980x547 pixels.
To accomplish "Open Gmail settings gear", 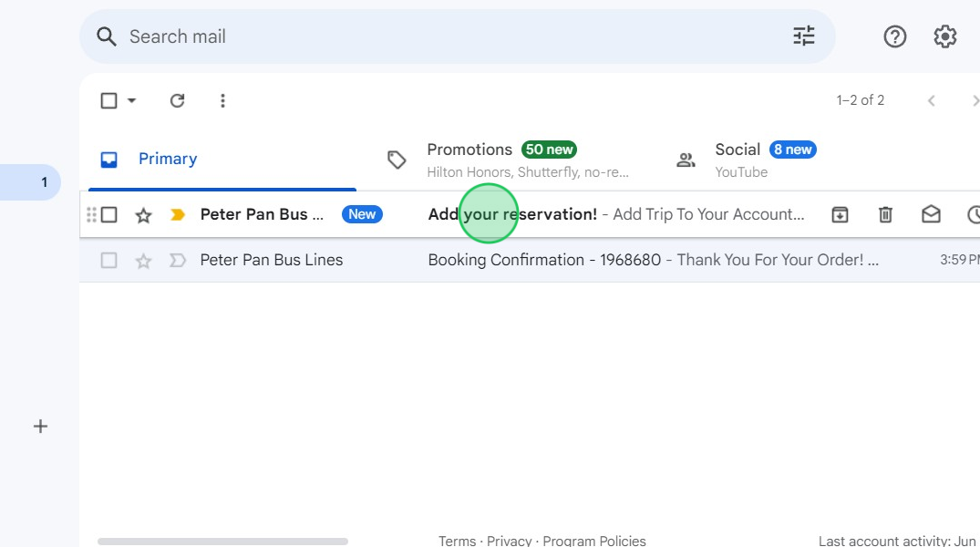I will tap(945, 36).
